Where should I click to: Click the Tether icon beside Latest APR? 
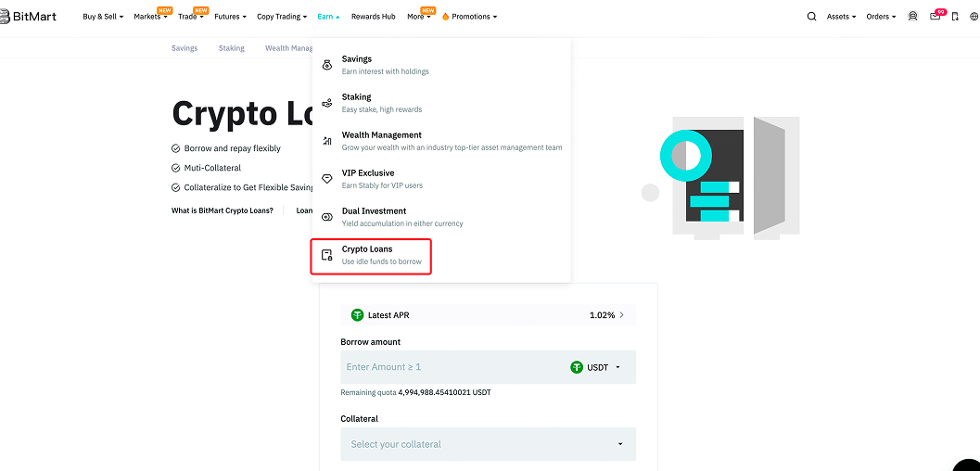[x=357, y=315]
